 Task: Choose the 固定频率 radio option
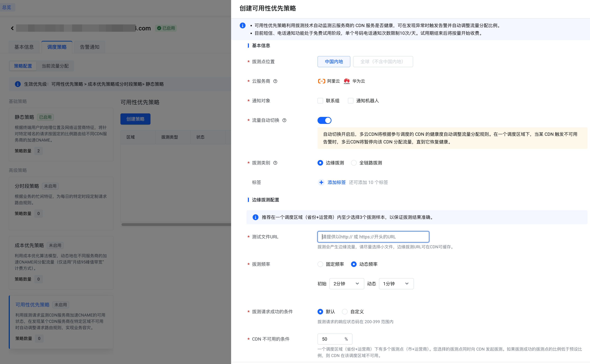pos(320,264)
